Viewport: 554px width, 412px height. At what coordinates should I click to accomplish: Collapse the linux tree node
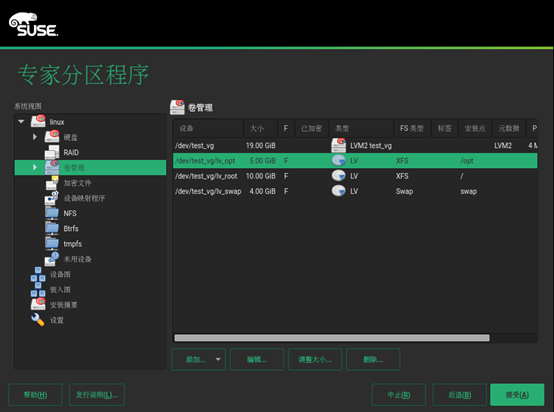tap(21, 122)
